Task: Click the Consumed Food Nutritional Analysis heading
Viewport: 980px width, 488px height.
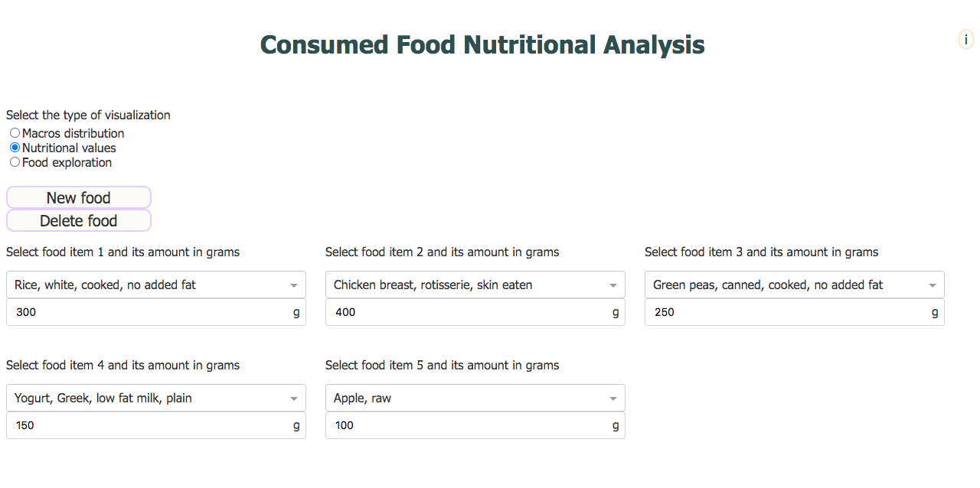Action: pos(482,44)
